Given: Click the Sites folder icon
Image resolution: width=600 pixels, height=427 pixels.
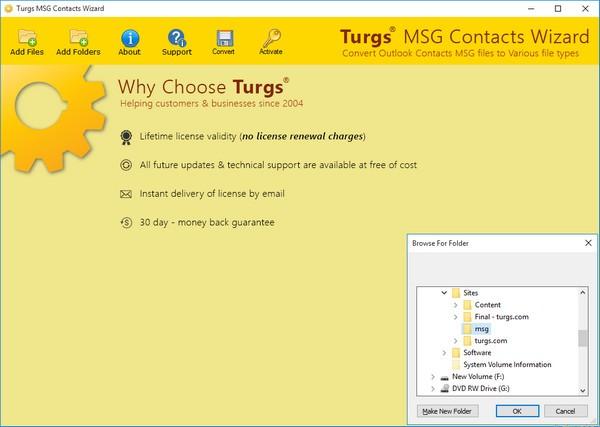Looking at the screenshot, I should (455, 293).
